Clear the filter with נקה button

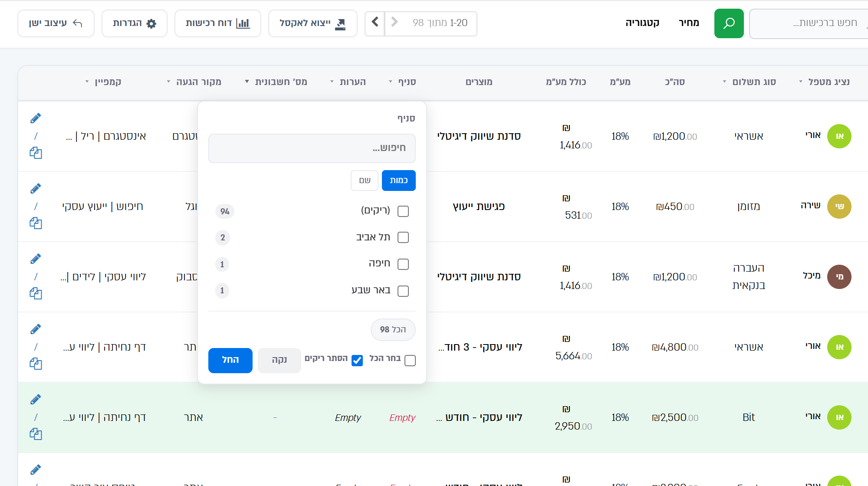click(279, 360)
